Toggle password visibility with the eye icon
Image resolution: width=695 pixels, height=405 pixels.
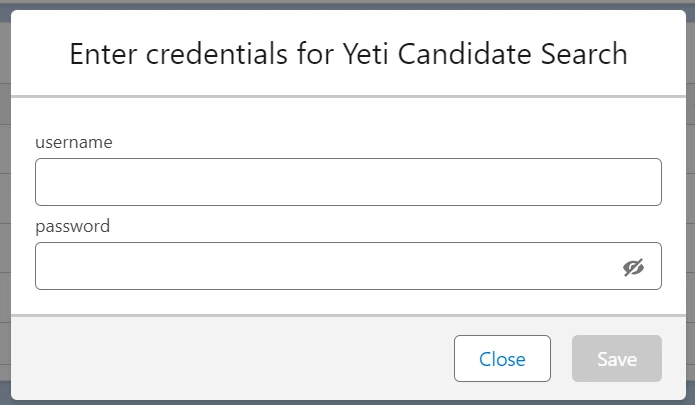[633, 267]
